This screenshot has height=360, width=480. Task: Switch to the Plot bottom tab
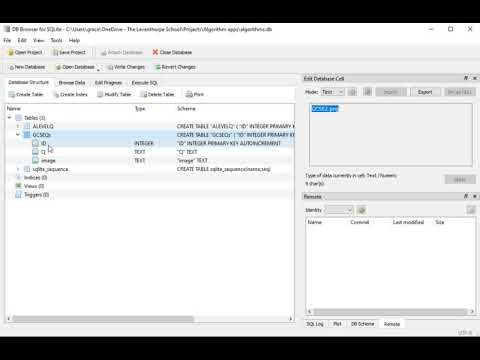(x=337, y=324)
